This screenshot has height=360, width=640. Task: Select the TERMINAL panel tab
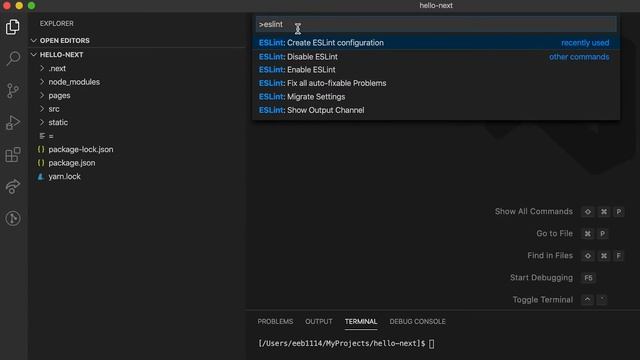[361, 322]
